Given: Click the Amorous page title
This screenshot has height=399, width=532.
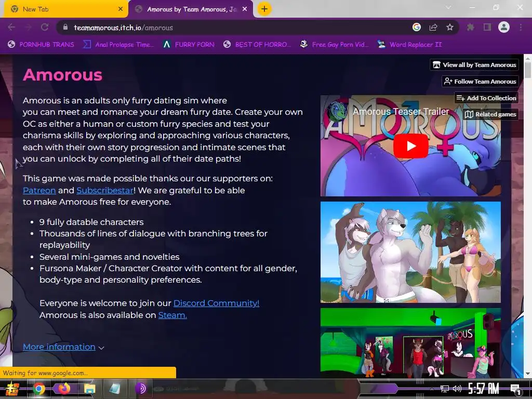Looking at the screenshot, I should pyautogui.click(x=62, y=75).
